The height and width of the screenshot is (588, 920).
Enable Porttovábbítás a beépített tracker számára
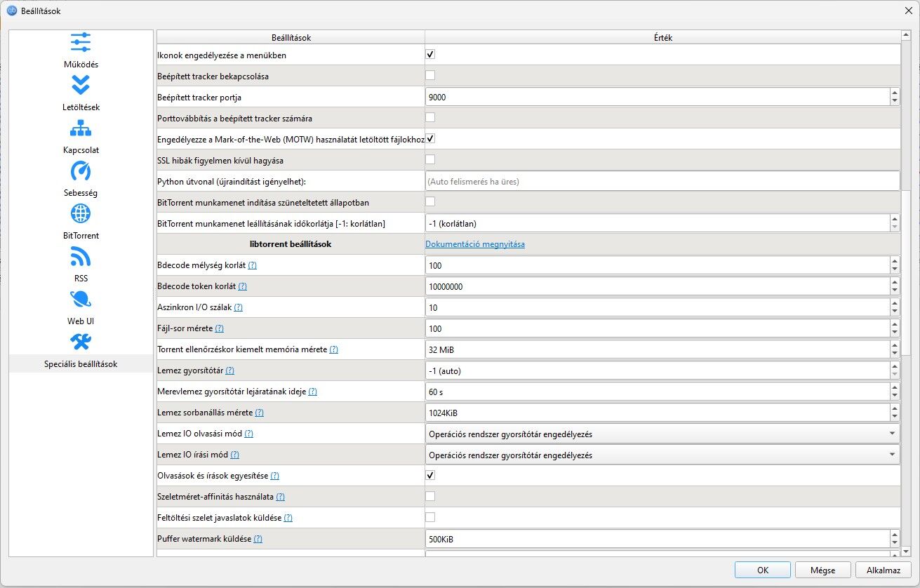point(431,118)
